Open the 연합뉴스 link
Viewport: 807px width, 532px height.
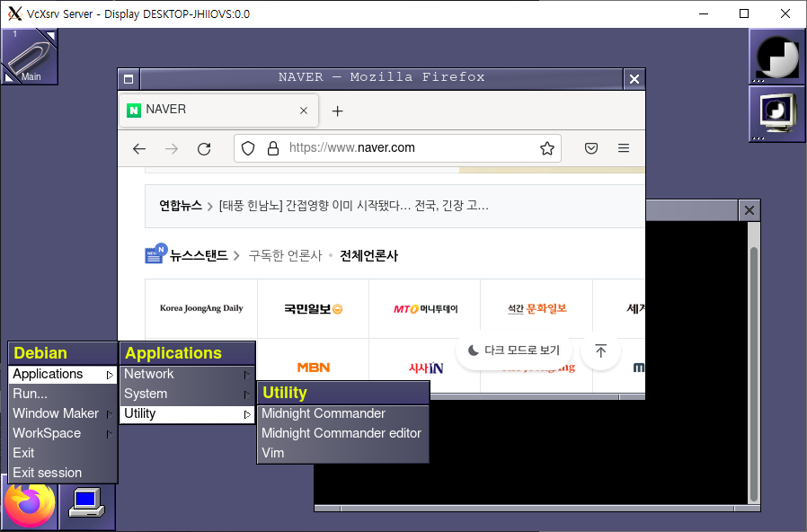click(180, 206)
